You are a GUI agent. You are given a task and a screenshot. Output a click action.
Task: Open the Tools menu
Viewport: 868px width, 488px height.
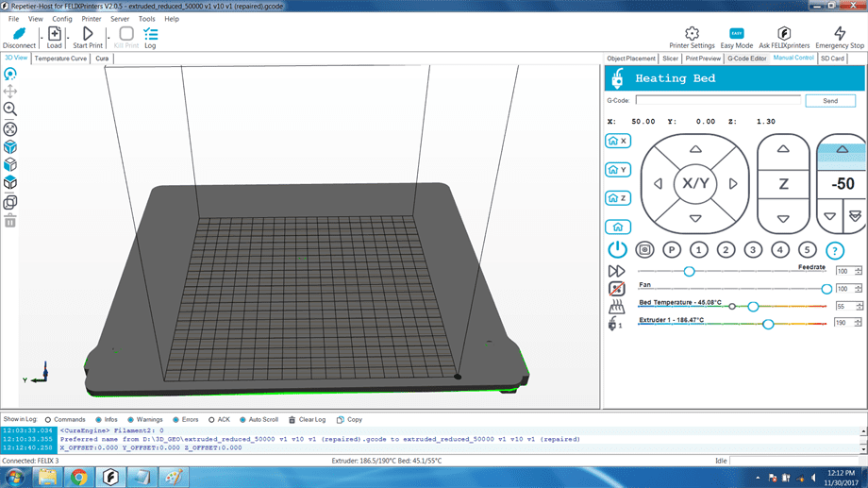click(x=146, y=19)
